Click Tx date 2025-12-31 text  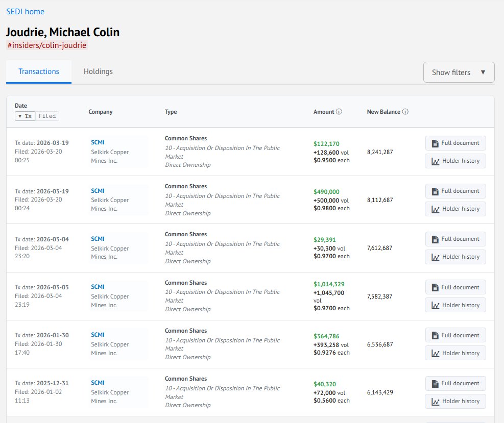coord(42,383)
